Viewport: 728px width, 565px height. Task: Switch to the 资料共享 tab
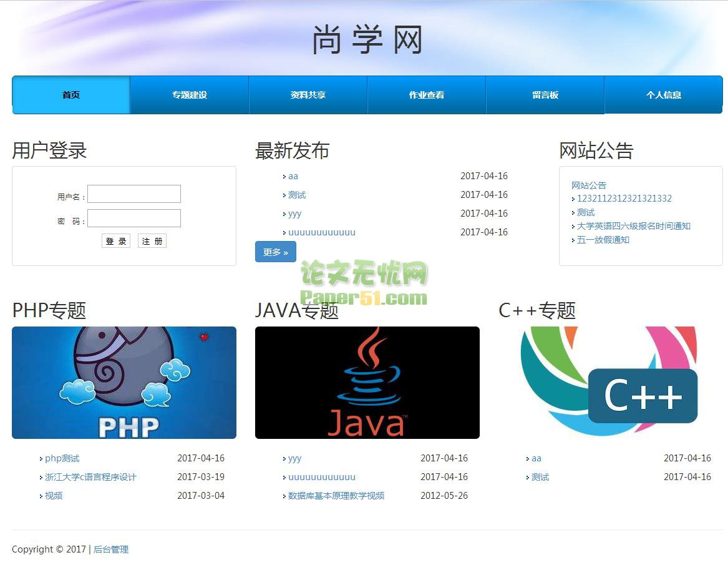308,95
